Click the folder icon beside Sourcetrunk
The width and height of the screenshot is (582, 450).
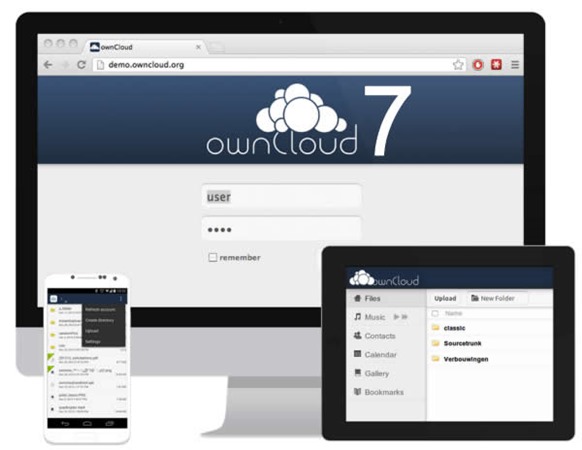click(x=436, y=343)
